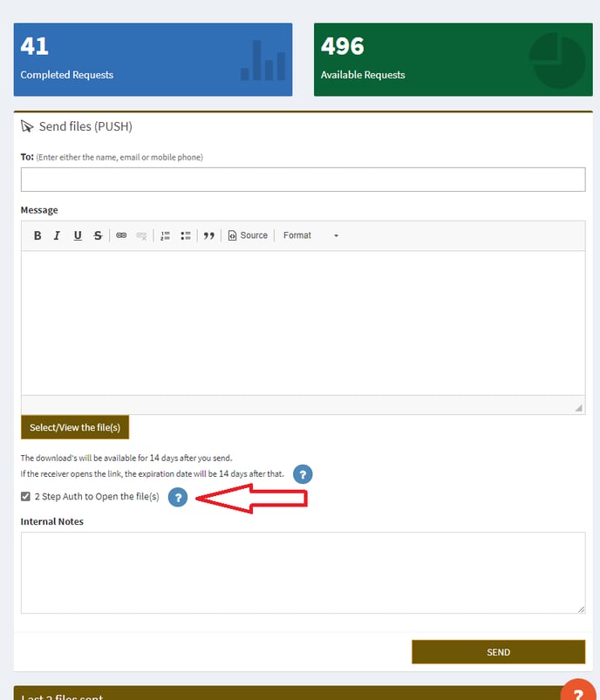The width and height of the screenshot is (600, 700).
Task: Click the Select/View the file(s) button
Action: pyautogui.click(x=75, y=427)
